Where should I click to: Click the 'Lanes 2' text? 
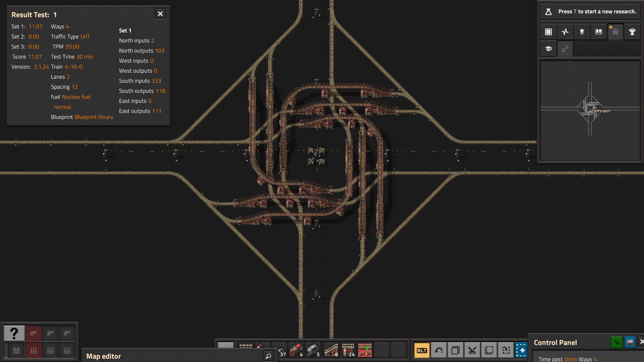point(60,77)
